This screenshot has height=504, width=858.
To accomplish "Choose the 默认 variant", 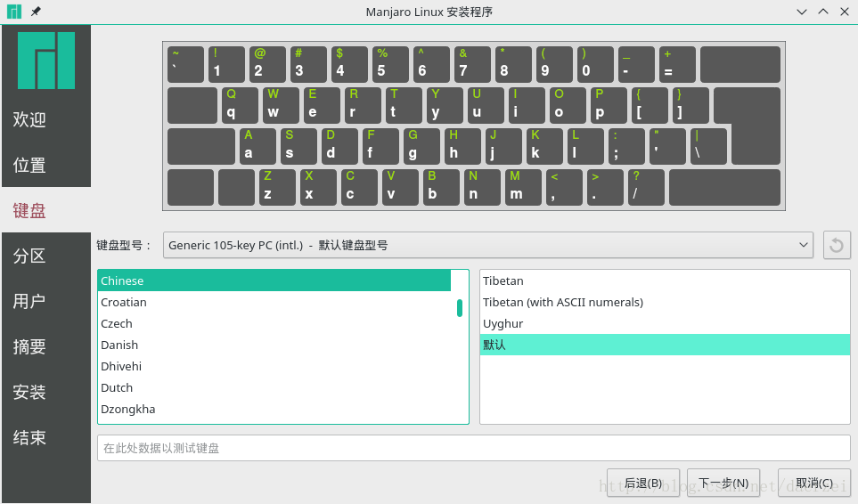I will tap(665, 345).
